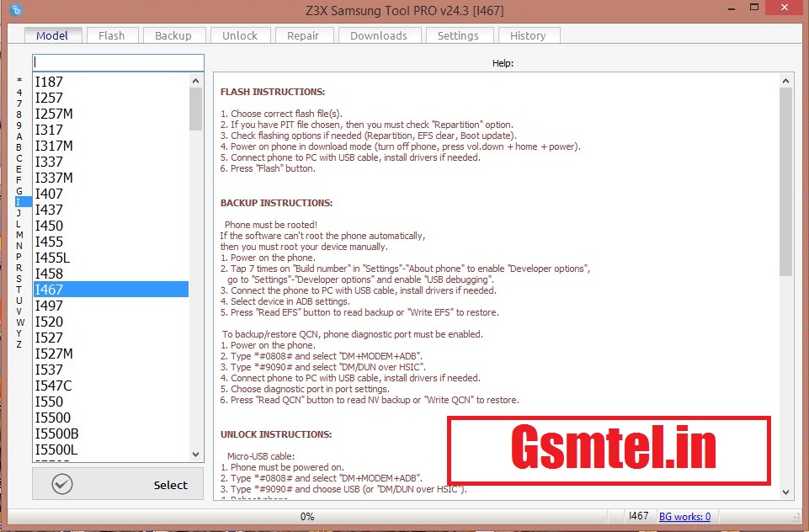
Task: Jump to letter T in alphabet index
Action: coord(19,290)
